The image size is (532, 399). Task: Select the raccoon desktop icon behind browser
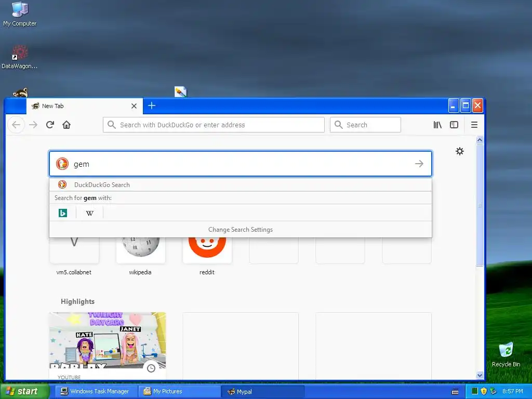[20, 92]
